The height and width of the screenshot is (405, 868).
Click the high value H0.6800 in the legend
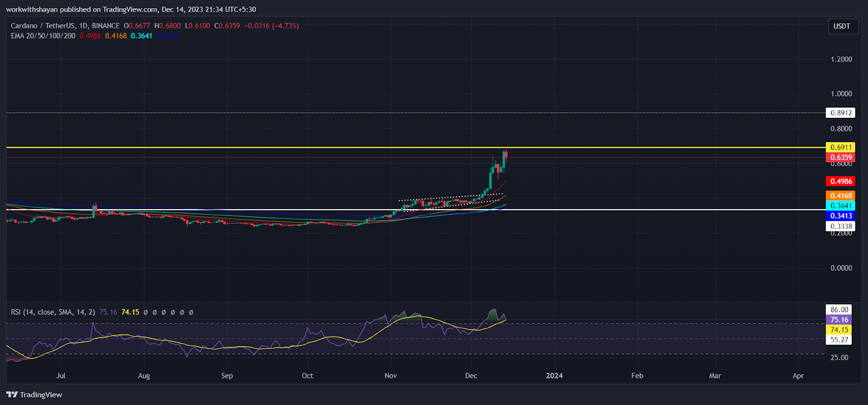(168, 26)
